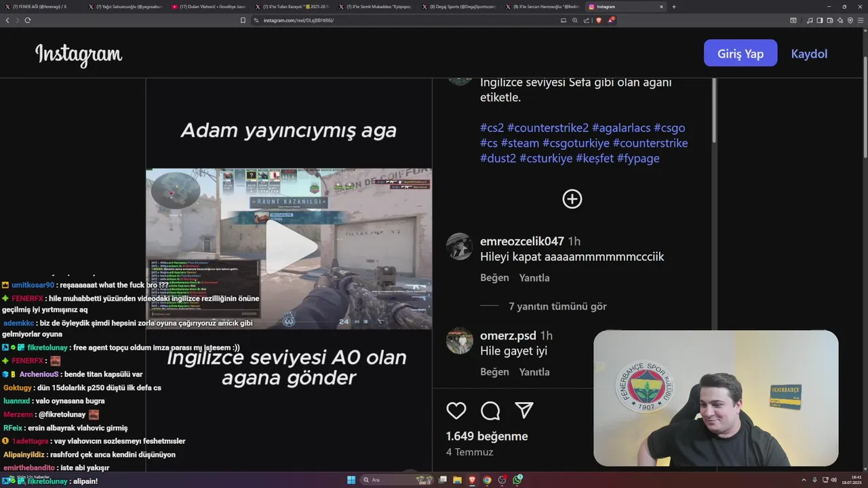The image size is (868, 488).
Task: Go forward in browser history
Action: pyautogui.click(x=17, y=20)
